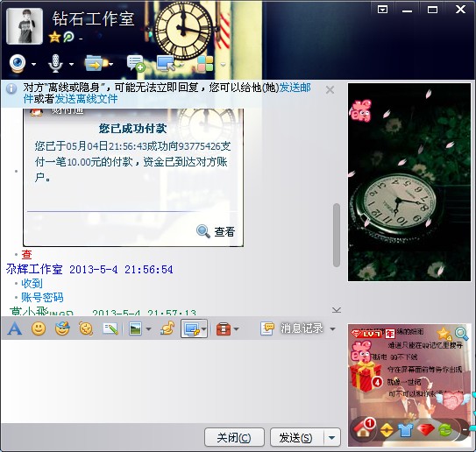Image resolution: width=476 pixels, height=452 pixels.
Task: Dismiss the offline notice bar
Action: (330, 90)
